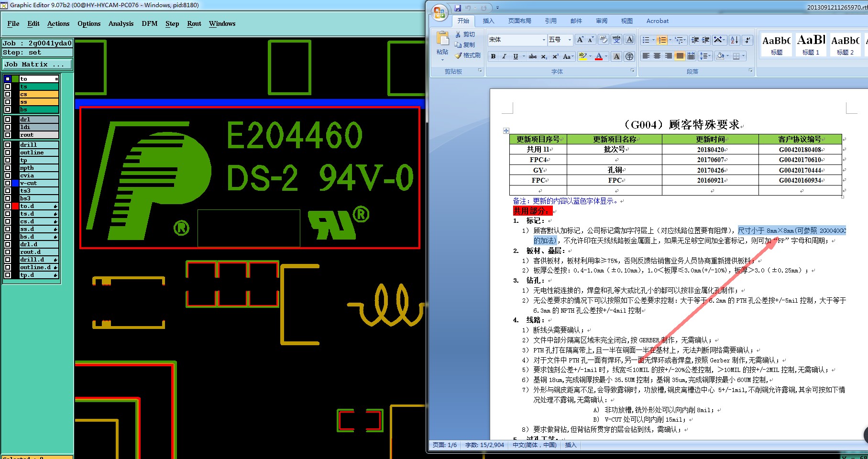Toggle visibility checkbox for mpth layer
Screen dimensions: 868x459
(8, 168)
